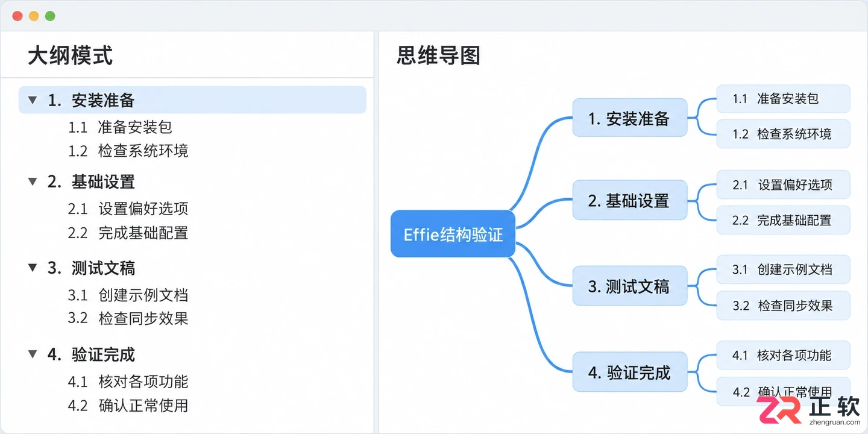This screenshot has height=434, width=868.
Task: Click outline item 2.2 完成基础配置
Action: (128, 233)
